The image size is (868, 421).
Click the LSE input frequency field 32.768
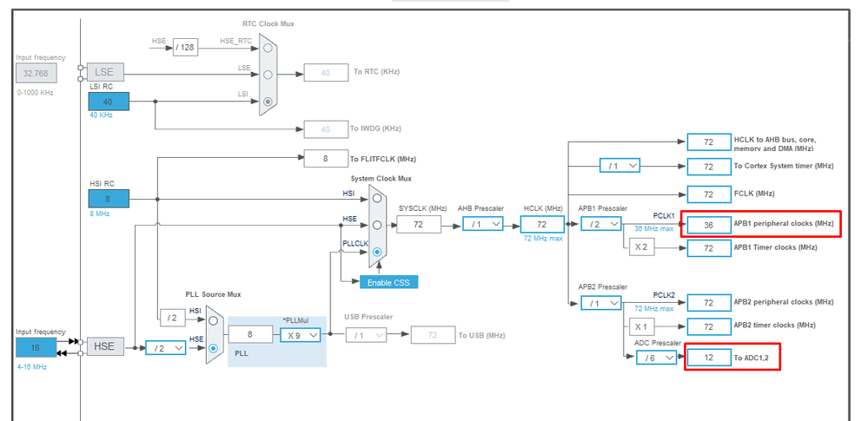tap(36, 73)
